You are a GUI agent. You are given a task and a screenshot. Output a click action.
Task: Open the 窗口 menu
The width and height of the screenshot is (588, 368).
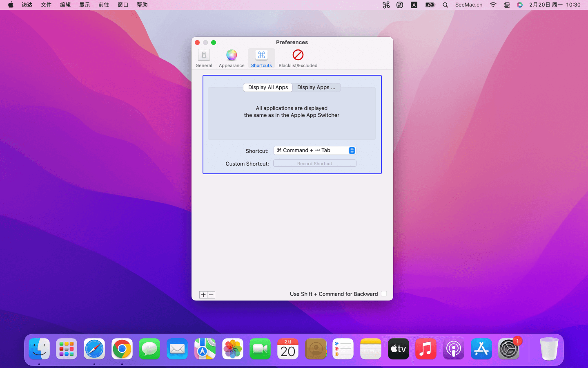pyautogui.click(x=123, y=5)
